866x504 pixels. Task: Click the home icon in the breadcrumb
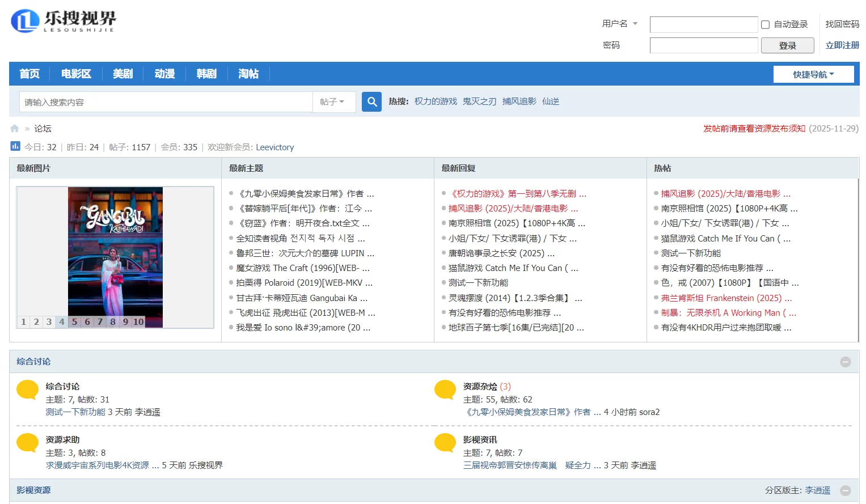coord(14,128)
